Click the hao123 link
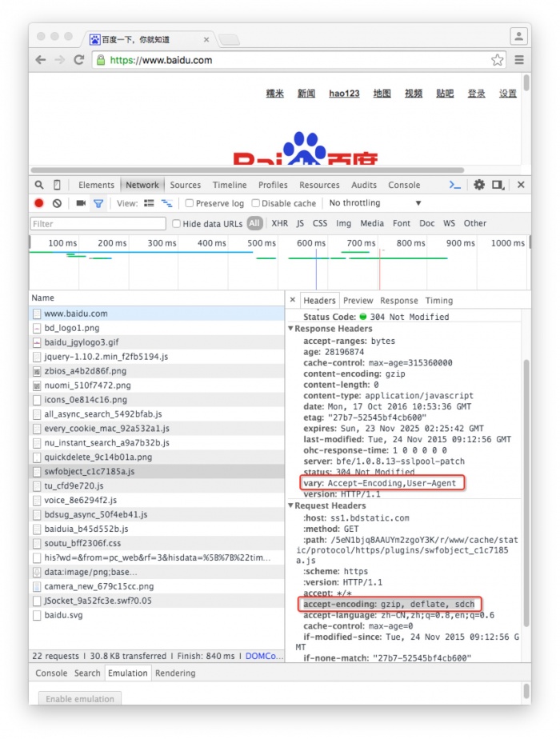 tap(344, 94)
